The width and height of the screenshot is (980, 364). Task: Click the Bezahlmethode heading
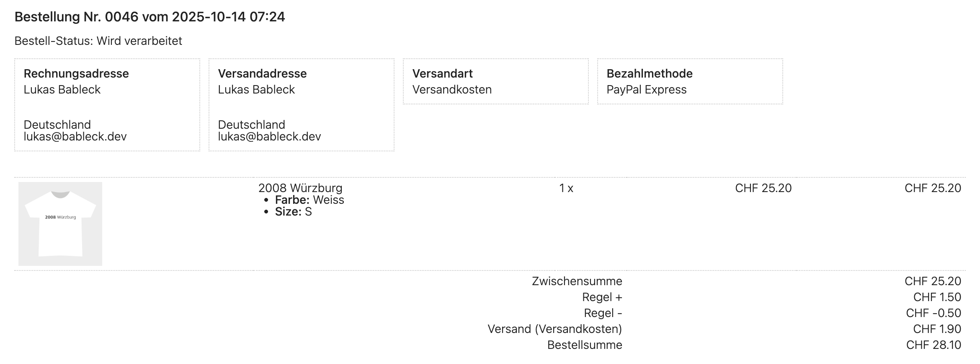[649, 74]
